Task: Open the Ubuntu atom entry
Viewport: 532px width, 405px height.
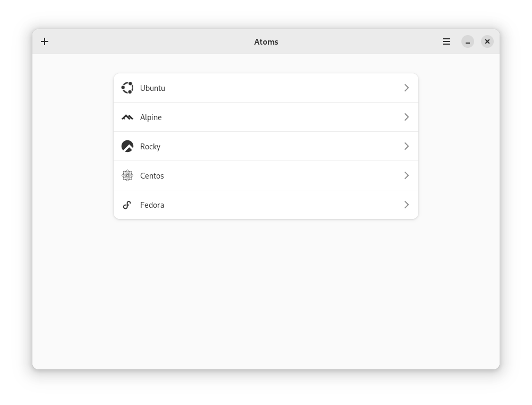Action: point(266,88)
